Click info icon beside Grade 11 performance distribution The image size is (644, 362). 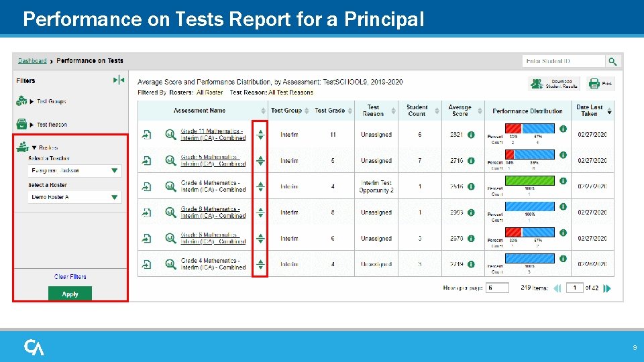click(x=563, y=129)
